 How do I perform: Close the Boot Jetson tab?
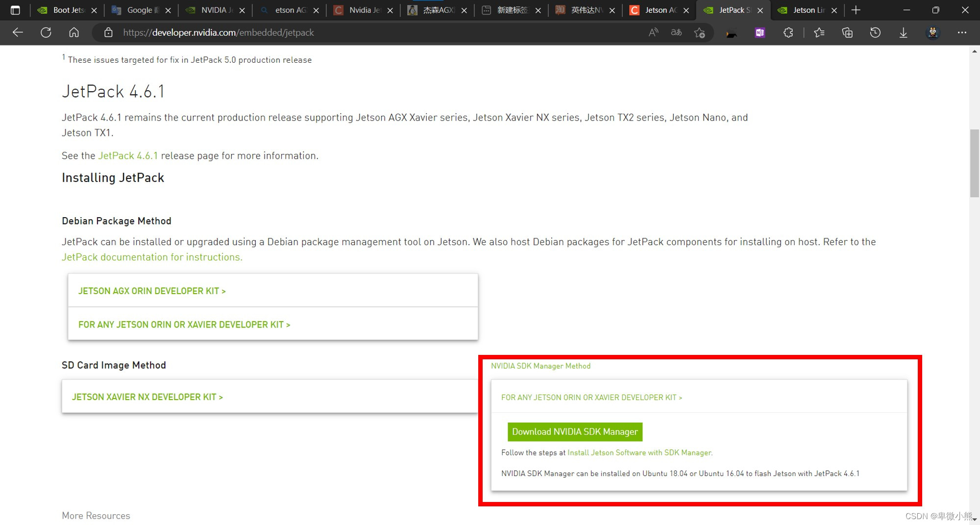94,10
